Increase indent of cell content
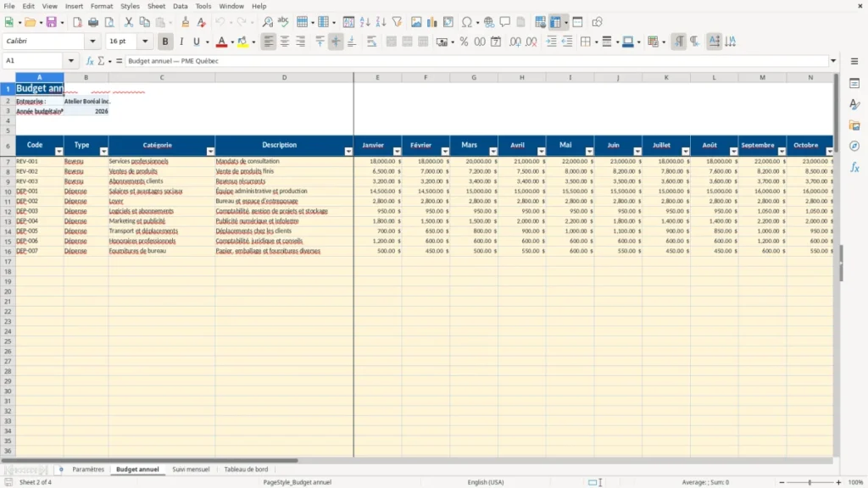The height and width of the screenshot is (488, 868). pyautogui.click(x=551, y=42)
